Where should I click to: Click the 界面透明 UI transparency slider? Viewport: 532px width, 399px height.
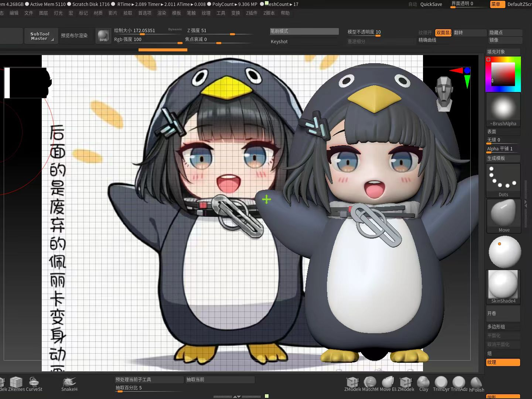[x=468, y=4]
